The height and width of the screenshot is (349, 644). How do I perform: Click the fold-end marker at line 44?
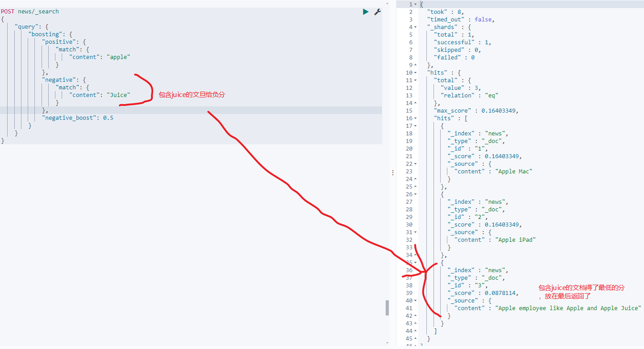pyautogui.click(x=416, y=331)
